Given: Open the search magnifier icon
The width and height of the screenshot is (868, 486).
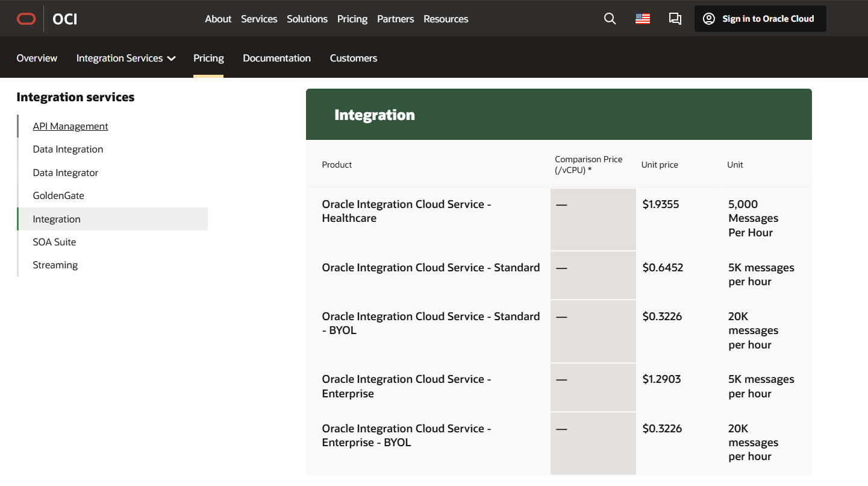Looking at the screenshot, I should tap(610, 19).
